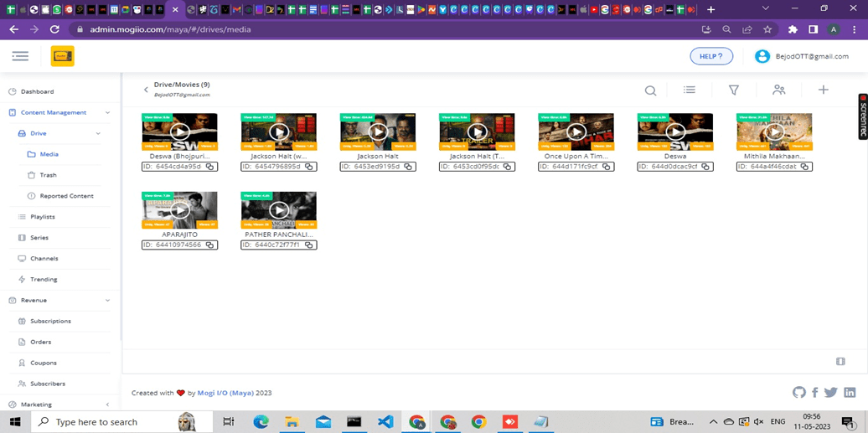868x433 pixels.
Task: Play APARAJITO video thumbnail
Action: 179,210
